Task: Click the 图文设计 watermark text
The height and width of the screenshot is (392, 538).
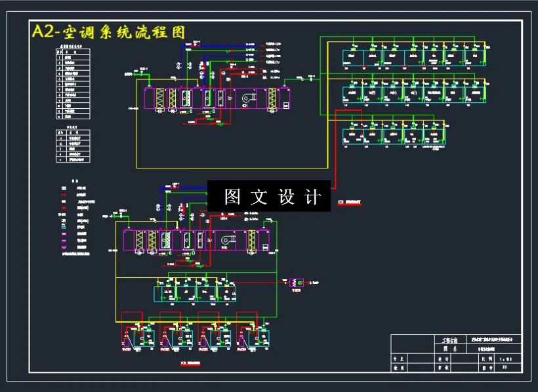Action: tap(269, 195)
